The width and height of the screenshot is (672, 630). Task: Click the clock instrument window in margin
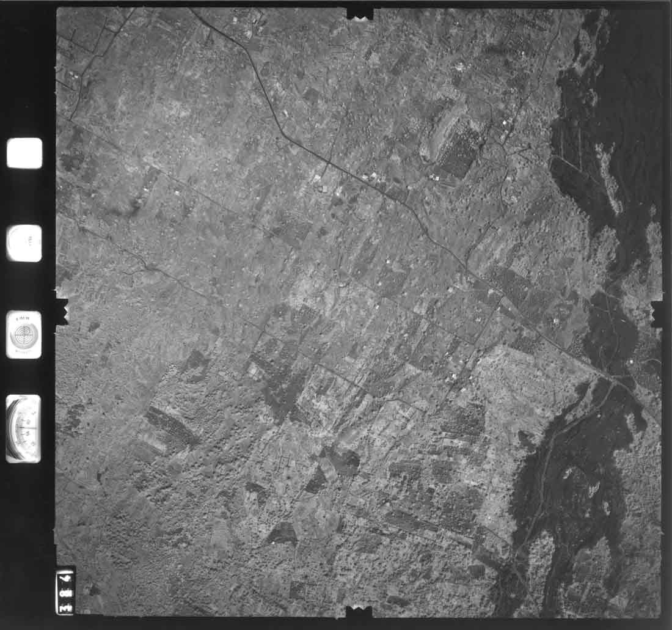24,243
